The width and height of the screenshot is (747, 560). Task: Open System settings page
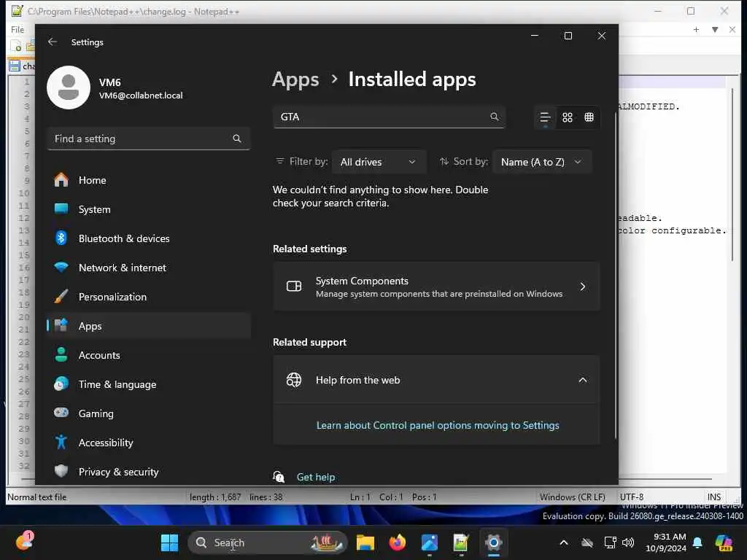pyautogui.click(x=149, y=209)
